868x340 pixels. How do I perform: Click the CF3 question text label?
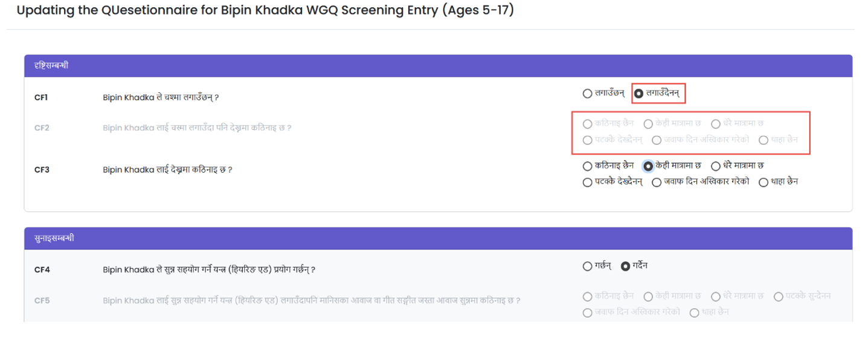[168, 170]
